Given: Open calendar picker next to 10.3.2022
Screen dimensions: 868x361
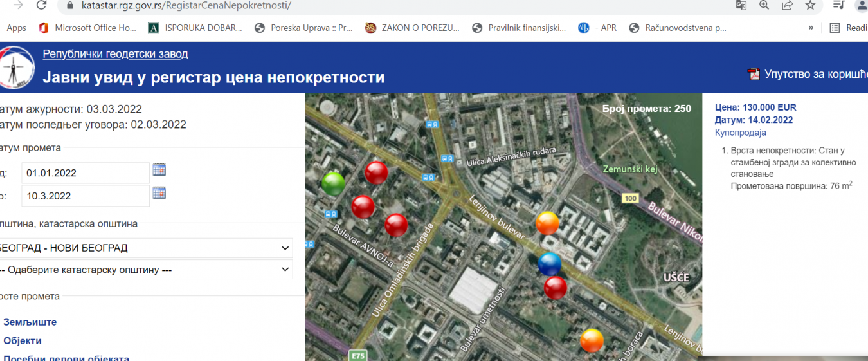Looking at the screenshot, I should 159,192.
